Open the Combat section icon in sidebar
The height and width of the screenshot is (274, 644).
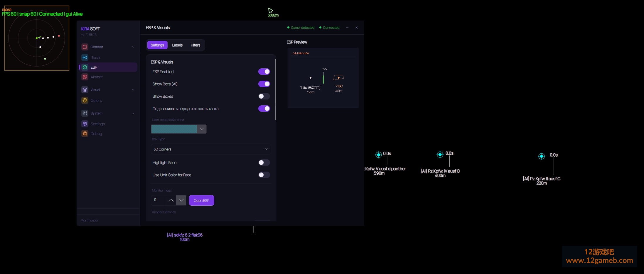point(85,47)
